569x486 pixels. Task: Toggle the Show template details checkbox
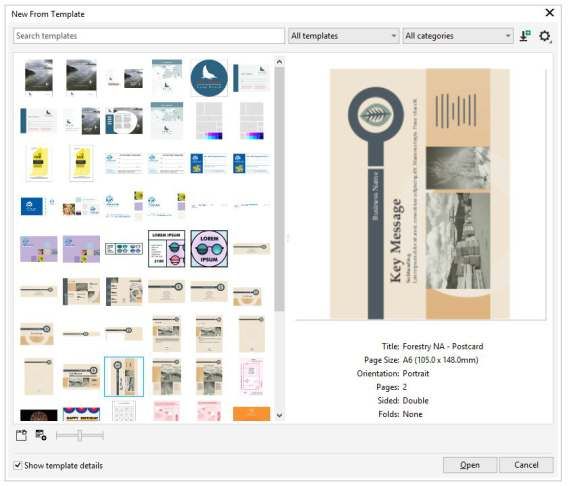(17, 465)
